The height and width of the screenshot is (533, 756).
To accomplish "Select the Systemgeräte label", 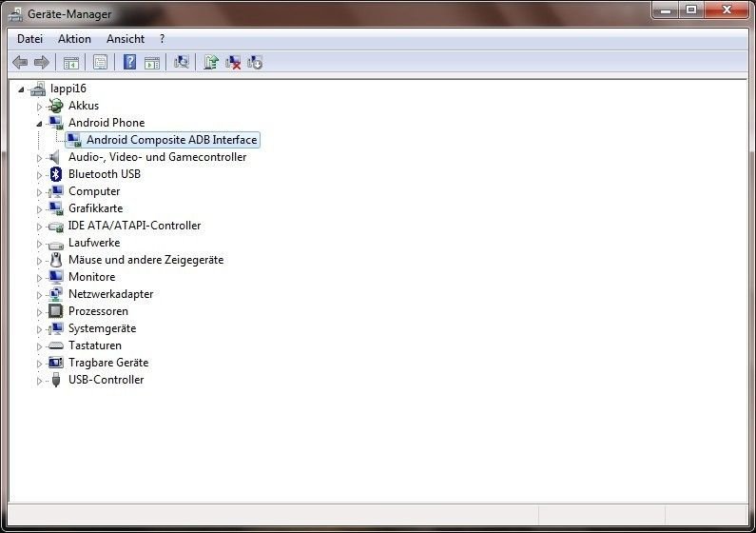I will [x=102, y=328].
